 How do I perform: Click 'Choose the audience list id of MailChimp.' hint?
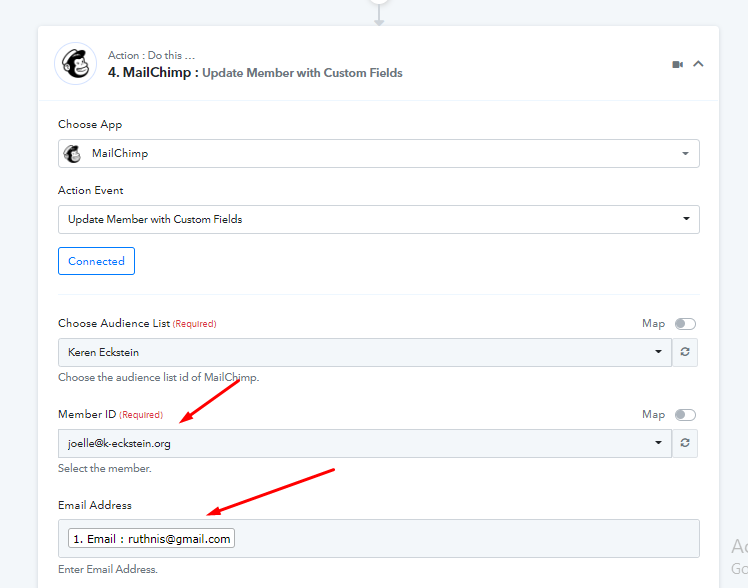158,378
